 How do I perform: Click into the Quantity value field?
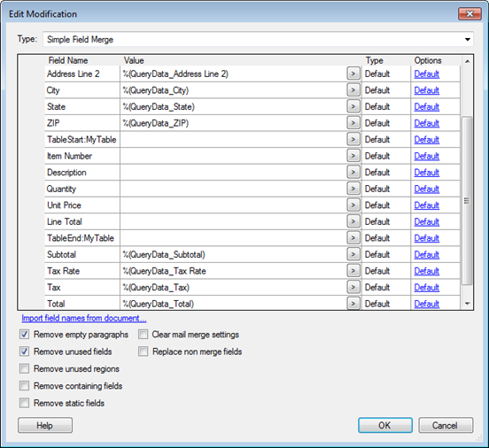(x=233, y=189)
